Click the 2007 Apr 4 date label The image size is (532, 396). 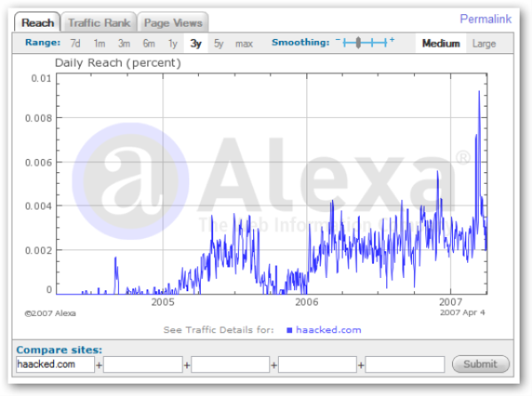(x=463, y=313)
